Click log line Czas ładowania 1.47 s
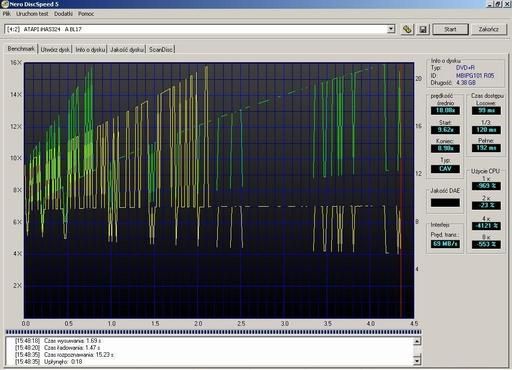The height and width of the screenshot is (370, 512). click(58, 348)
